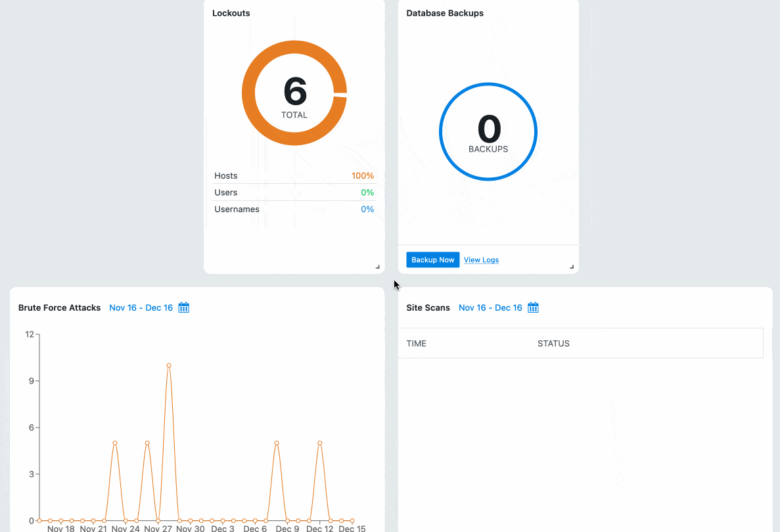
Task: Click the 0 BACKUPS figure
Action: (x=488, y=133)
